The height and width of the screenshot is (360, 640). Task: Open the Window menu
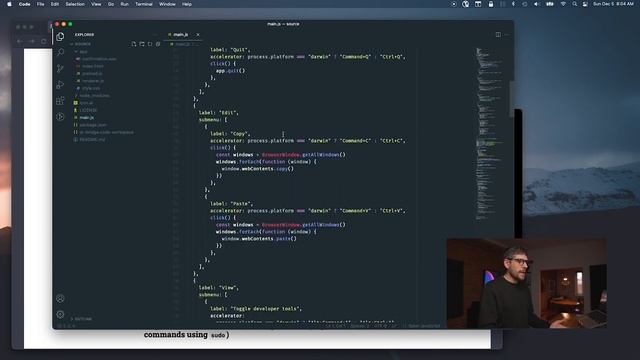(x=167, y=4)
